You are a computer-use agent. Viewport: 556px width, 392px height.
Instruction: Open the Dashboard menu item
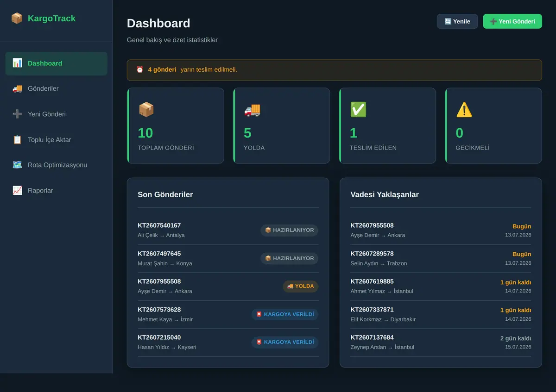pyautogui.click(x=57, y=63)
